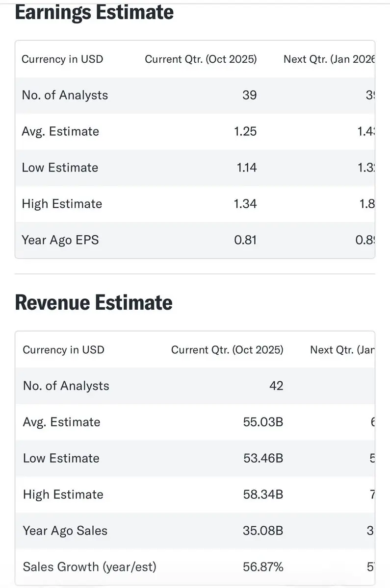
Task: Select Current Qtr. (Oct 2025) revenue column header
Action: pyautogui.click(x=227, y=350)
